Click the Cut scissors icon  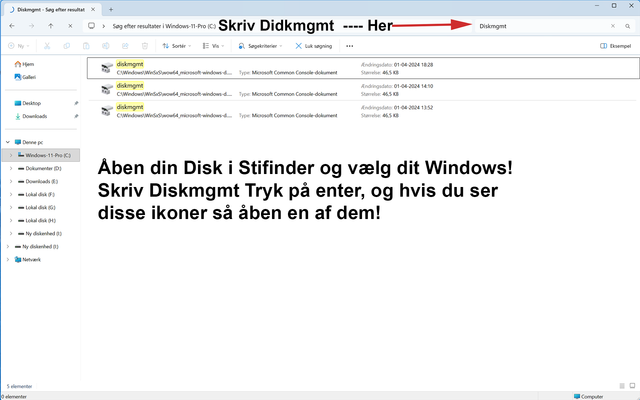pos(47,46)
